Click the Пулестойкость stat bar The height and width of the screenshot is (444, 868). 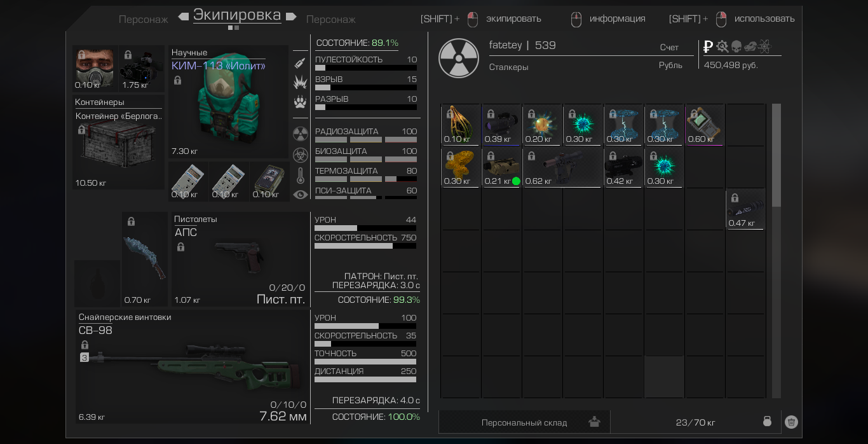366,67
